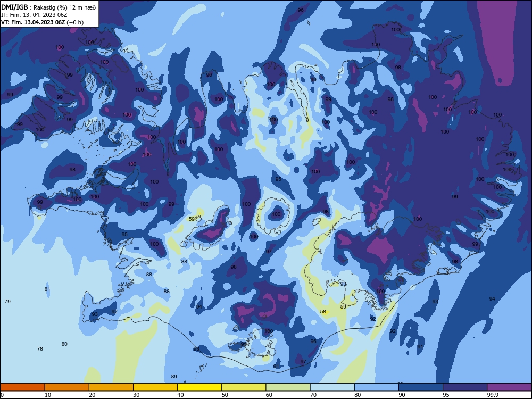532x399 pixels.
Task: Click the legend tick label 10
Action: point(48,395)
